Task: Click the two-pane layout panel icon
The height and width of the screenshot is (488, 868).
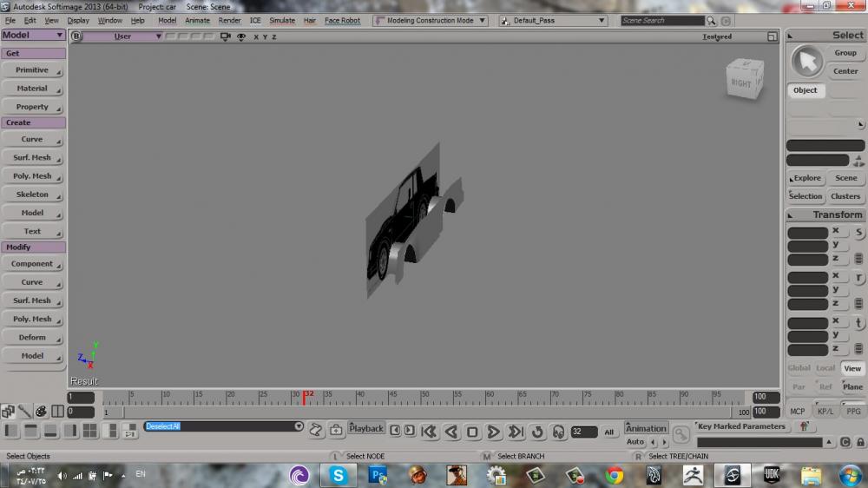Action: click(x=57, y=411)
